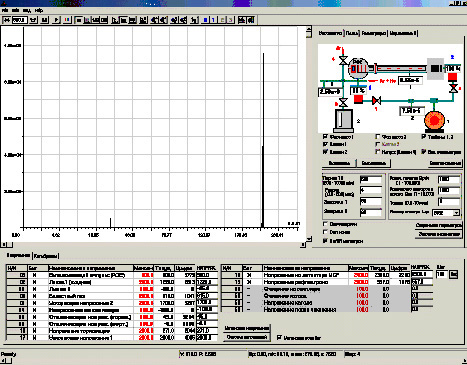Switch to the Калибровка tab below the chart
Image resolution: width=467 pixels, height=365 pixels.
(46, 256)
